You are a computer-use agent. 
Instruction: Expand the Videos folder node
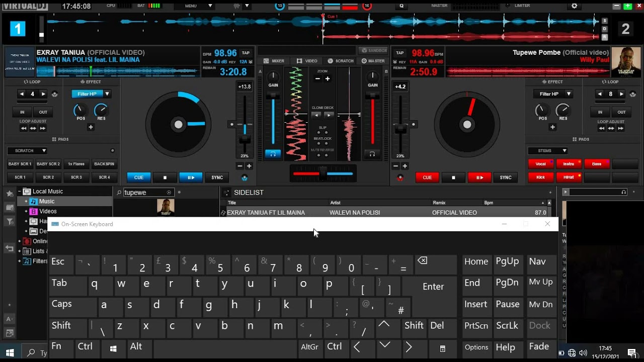pyautogui.click(x=26, y=212)
